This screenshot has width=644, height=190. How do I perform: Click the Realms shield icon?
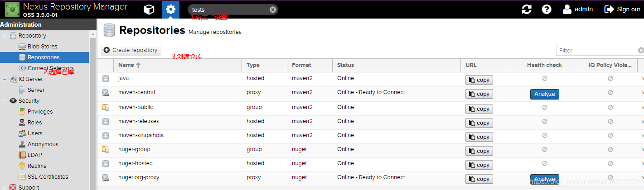pos(22,166)
